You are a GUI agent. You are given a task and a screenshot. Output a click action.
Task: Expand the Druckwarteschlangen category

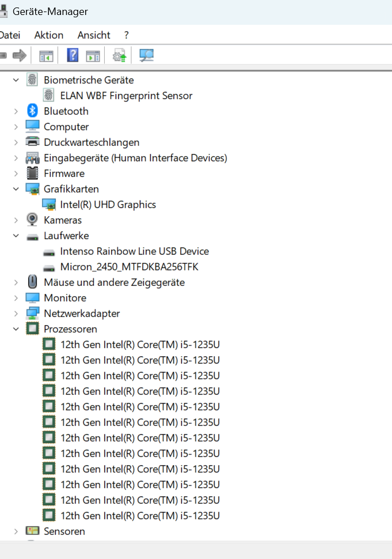[x=16, y=142]
